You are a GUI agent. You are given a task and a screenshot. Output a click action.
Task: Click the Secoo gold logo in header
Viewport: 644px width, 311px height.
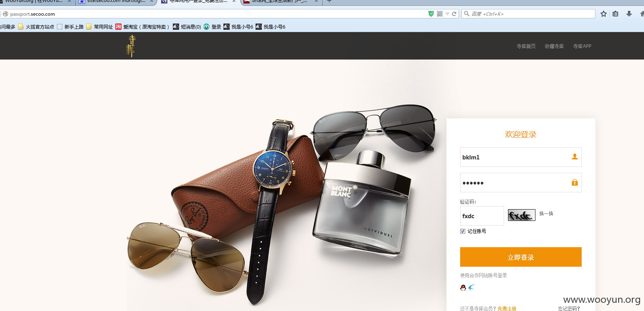131,46
